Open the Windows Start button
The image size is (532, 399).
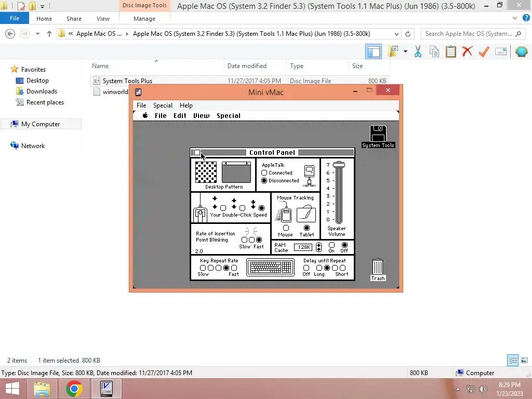point(12,389)
